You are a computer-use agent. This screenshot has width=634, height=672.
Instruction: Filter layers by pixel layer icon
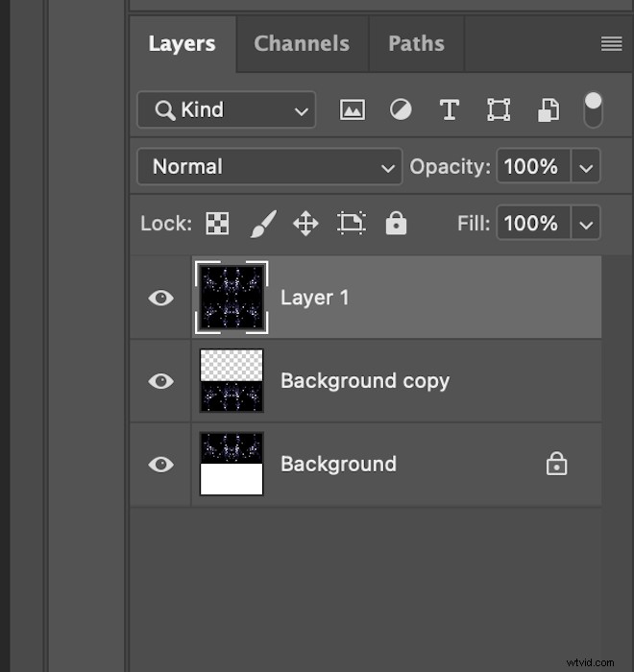(353, 110)
